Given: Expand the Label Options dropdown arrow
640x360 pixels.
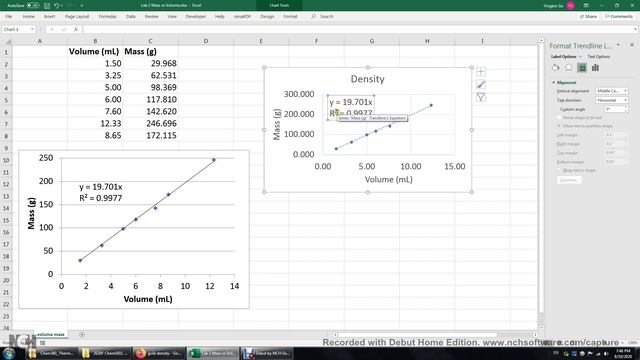Looking at the screenshot, I should click(x=580, y=57).
